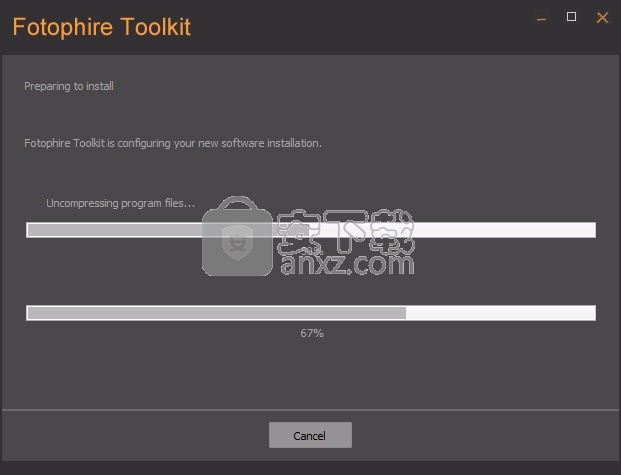The width and height of the screenshot is (621, 475).
Task: Close the Fotophire Toolkit installer
Action: 602,17
